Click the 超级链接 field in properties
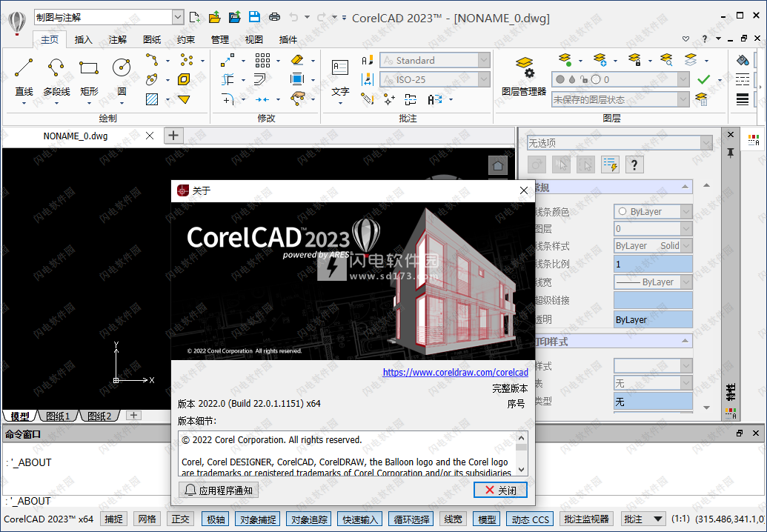Image resolution: width=767 pixels, height=532 pixels. click(653, 300)
